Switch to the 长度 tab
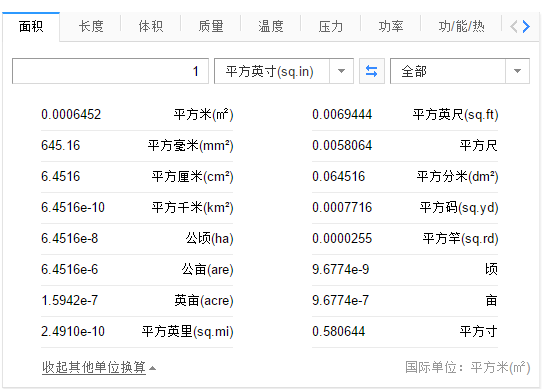 91,26
